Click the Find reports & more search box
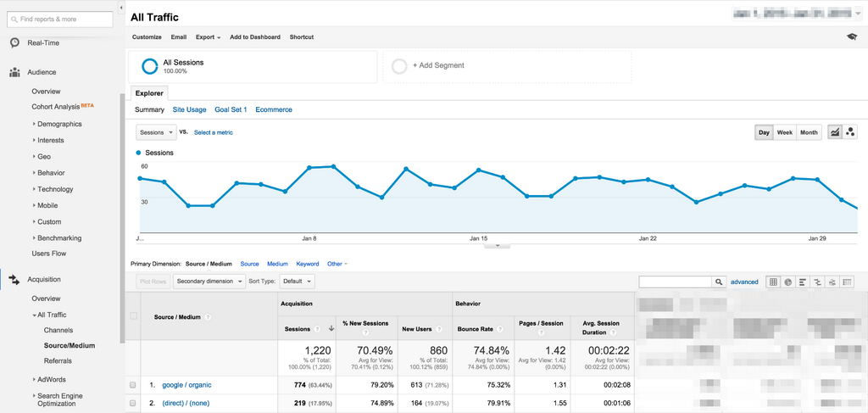The height and width of the screenshot is (413, 868). [x=60, y=19]
